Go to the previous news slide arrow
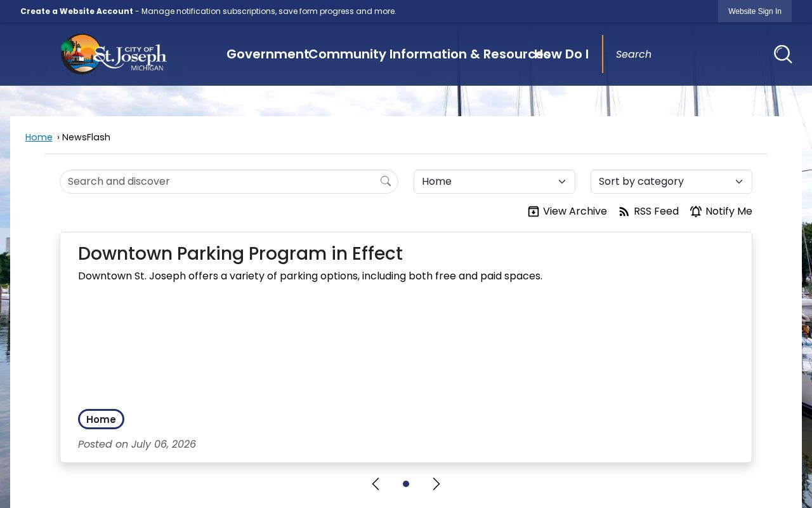 pos(376,484)
